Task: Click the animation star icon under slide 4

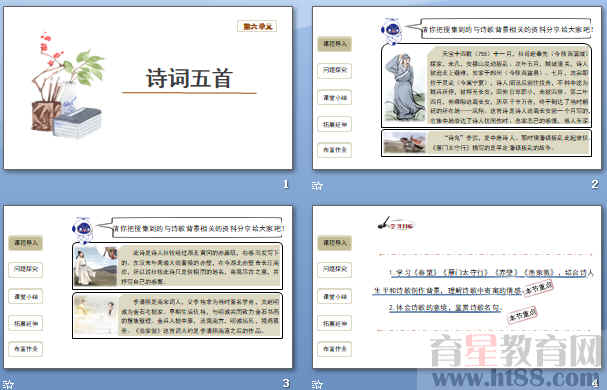Action: [317, 385]
